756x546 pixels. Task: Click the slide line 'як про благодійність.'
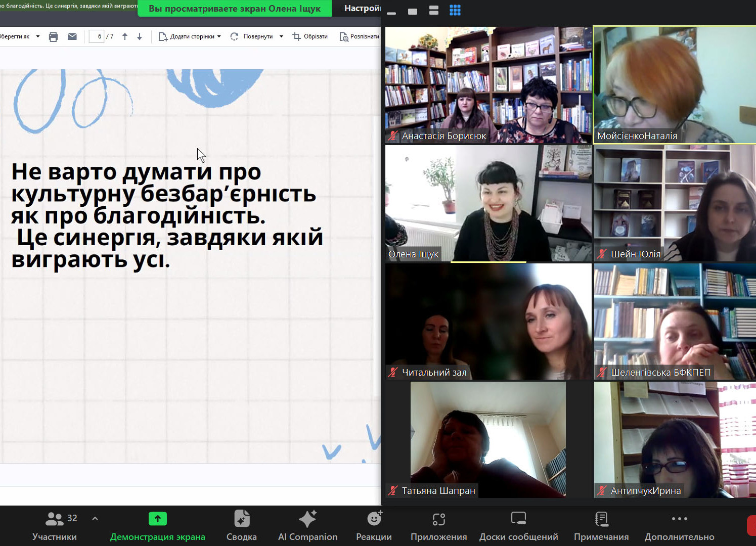click(139, 216)
